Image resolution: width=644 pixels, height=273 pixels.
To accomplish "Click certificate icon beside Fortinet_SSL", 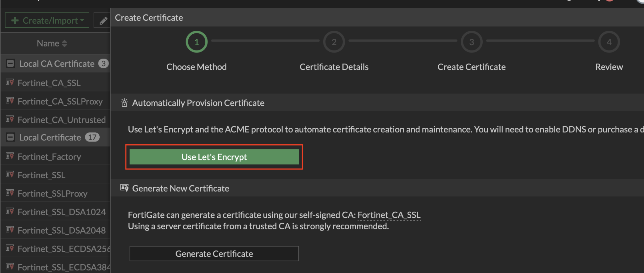I will (10, 174).
